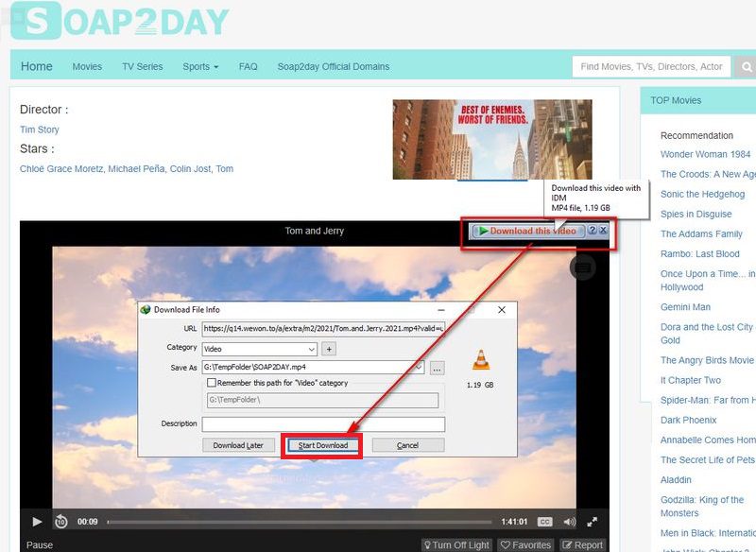Click the Michael Peña star link
The height and width of the screenshot is (552, 756).
(136, 169)
